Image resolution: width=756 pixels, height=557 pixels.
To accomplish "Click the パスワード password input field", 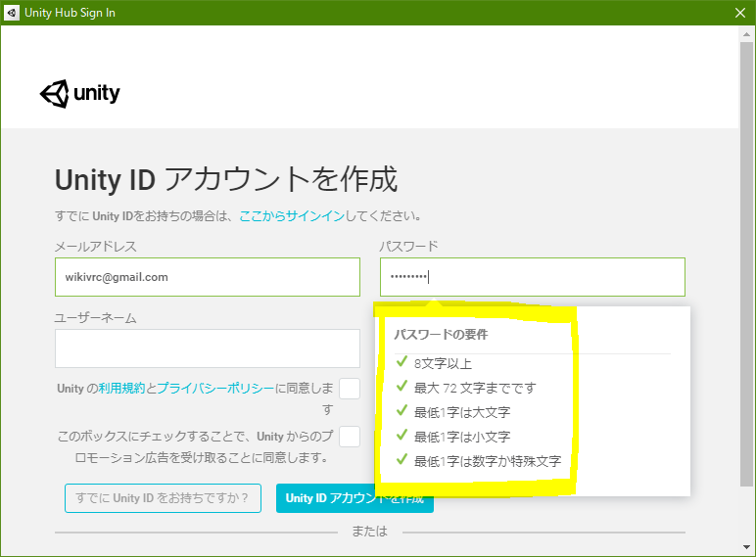I will 533,277.
